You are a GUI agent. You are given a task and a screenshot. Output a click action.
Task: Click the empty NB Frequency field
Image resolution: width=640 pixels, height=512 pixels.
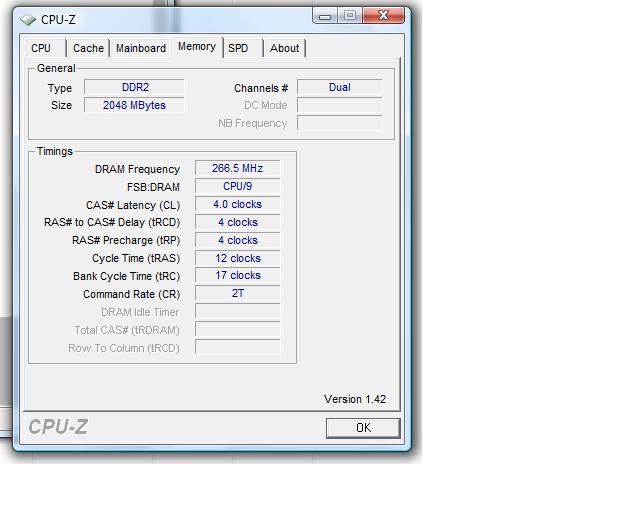(339, 124)
